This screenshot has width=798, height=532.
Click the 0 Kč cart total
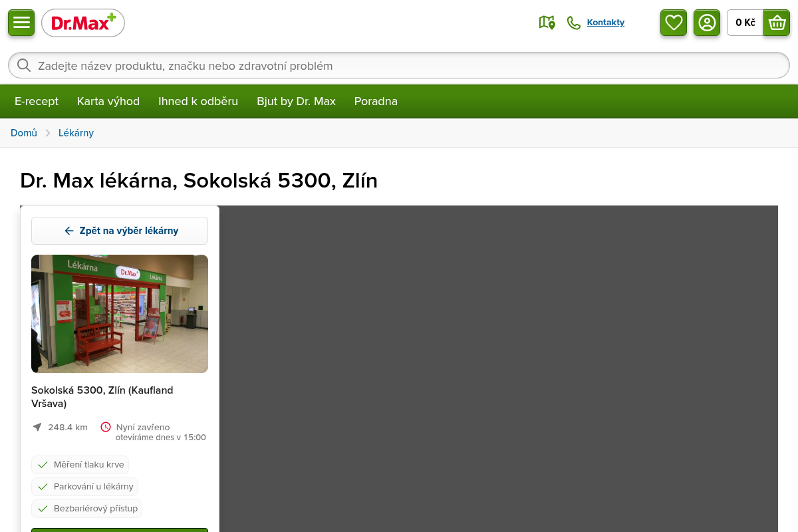click(745, 23)
